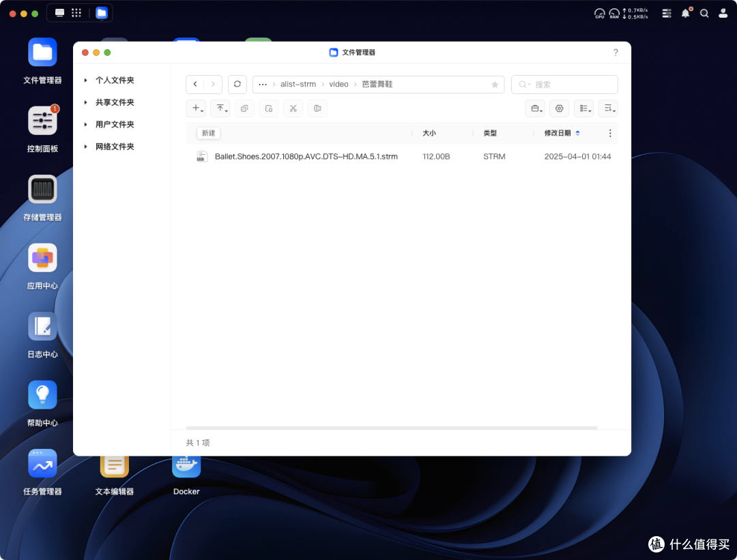Open 文本编辑器 desktop icon
Viewport: 737px width, 560px height.
tap(114, 466)
